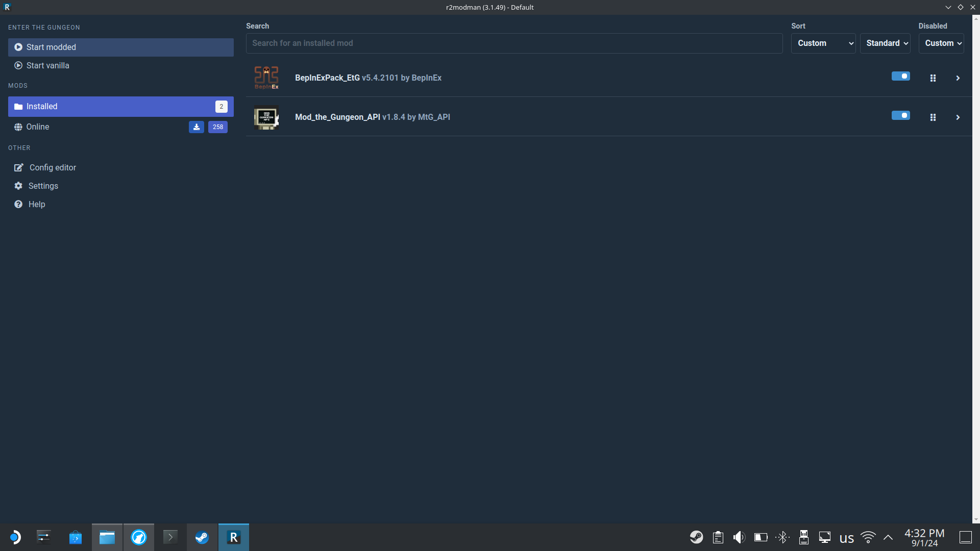Click the Show Desktop button in the taskbar
The image size is (980, 551).
(x=966, y=537)
